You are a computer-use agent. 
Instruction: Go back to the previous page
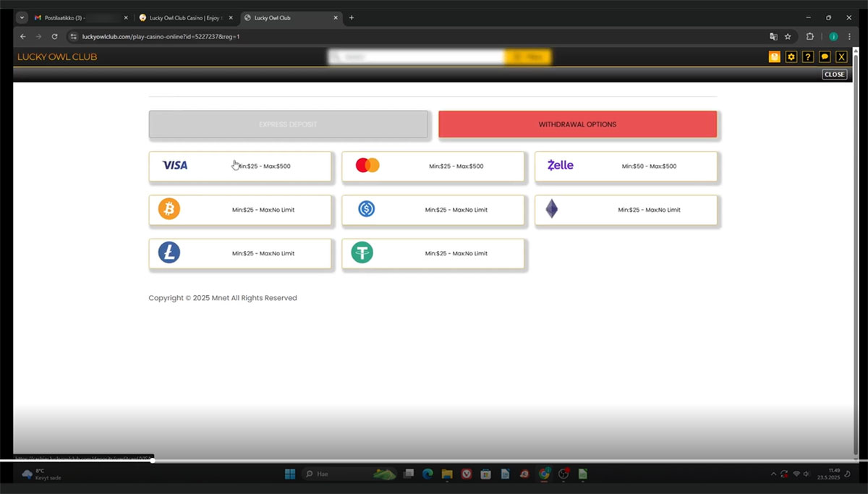pyautogui.click(x=22, y=36)
